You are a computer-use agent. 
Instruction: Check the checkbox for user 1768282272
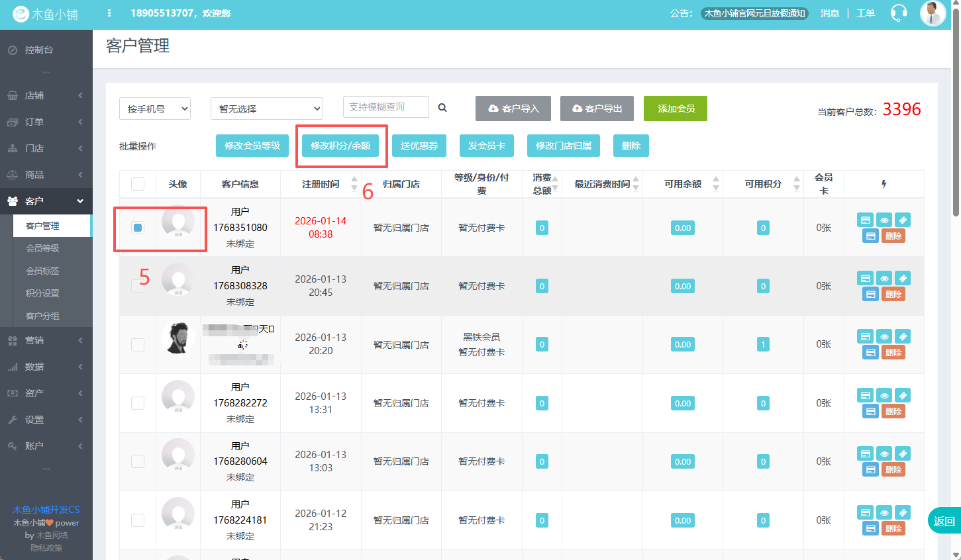coord(138,403)
